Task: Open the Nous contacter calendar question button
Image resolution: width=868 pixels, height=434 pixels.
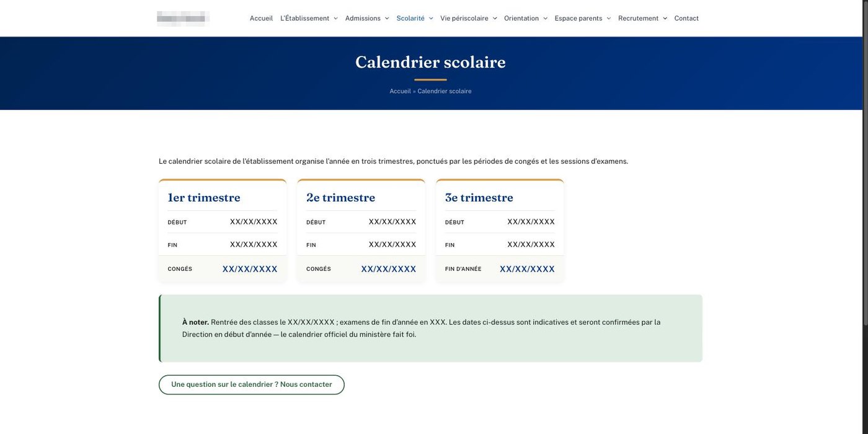Action: click(x=252, y=384)
